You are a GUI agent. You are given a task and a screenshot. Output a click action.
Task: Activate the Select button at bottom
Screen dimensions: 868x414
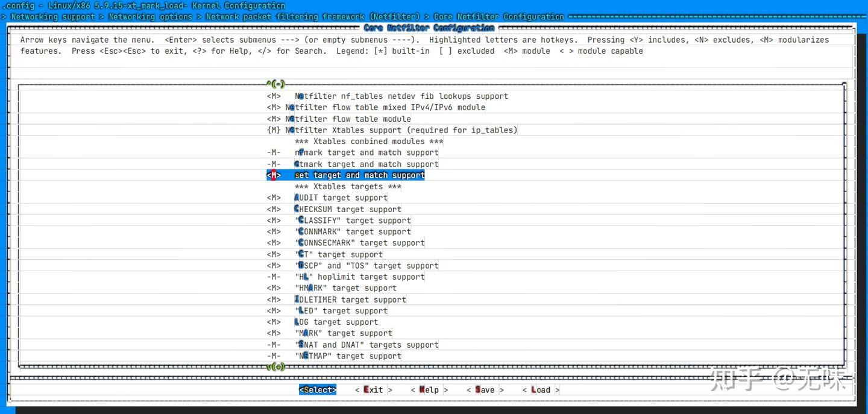pos(318,390)
